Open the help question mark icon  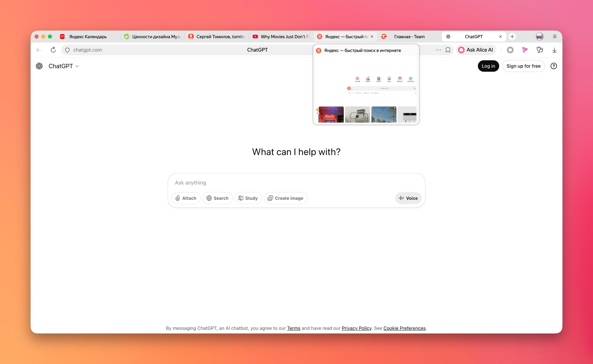554,66
